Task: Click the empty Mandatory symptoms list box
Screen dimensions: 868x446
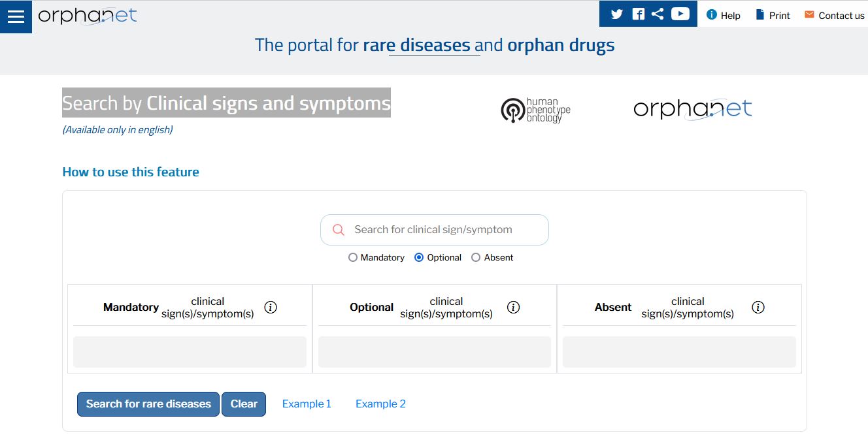Action: [190, 352]
